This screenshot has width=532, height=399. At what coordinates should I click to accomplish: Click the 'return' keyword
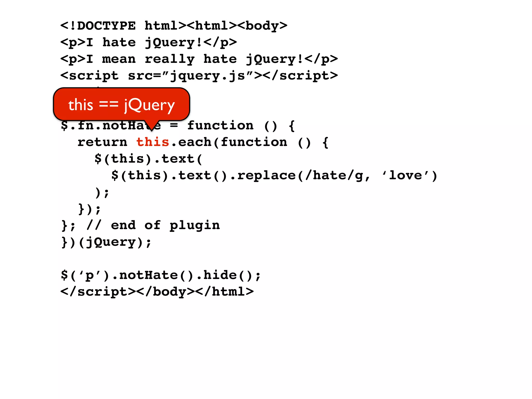pyautogui.click(x=102, y=142)
